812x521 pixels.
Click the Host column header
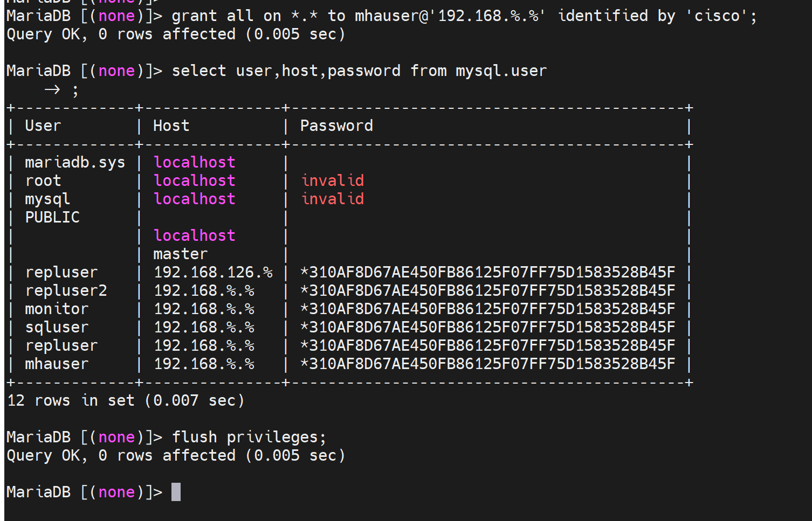pos(171,126)
